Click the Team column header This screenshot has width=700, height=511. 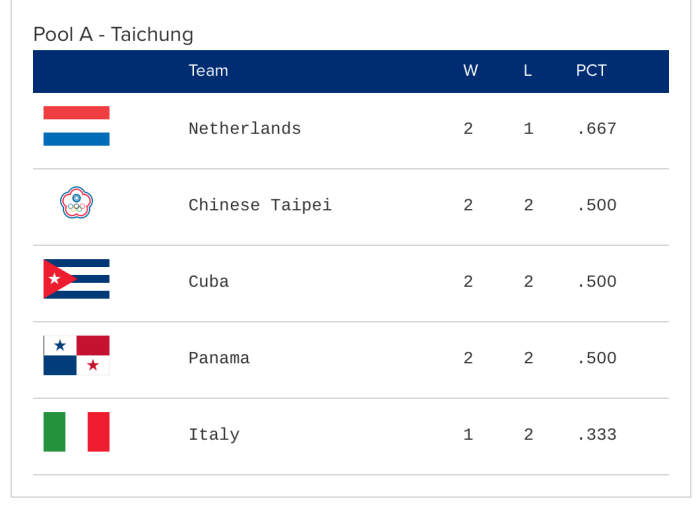point(208,71)
